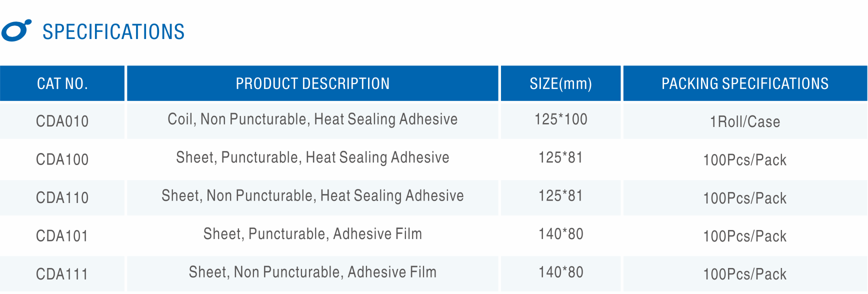868x294 pixels.
Task: Click the Coil, Non Puncturable description
Action: pos(312,119)
